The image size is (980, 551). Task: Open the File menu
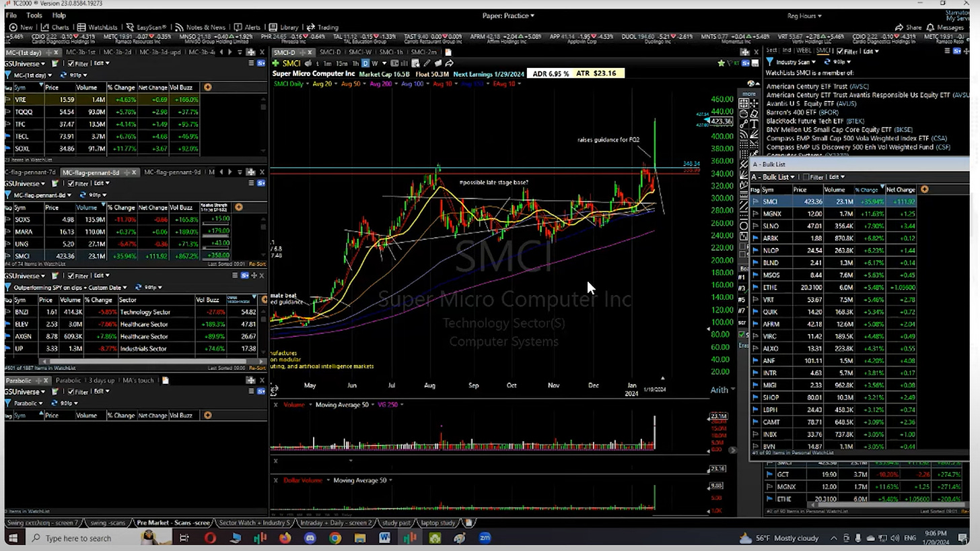click(11, 15)
